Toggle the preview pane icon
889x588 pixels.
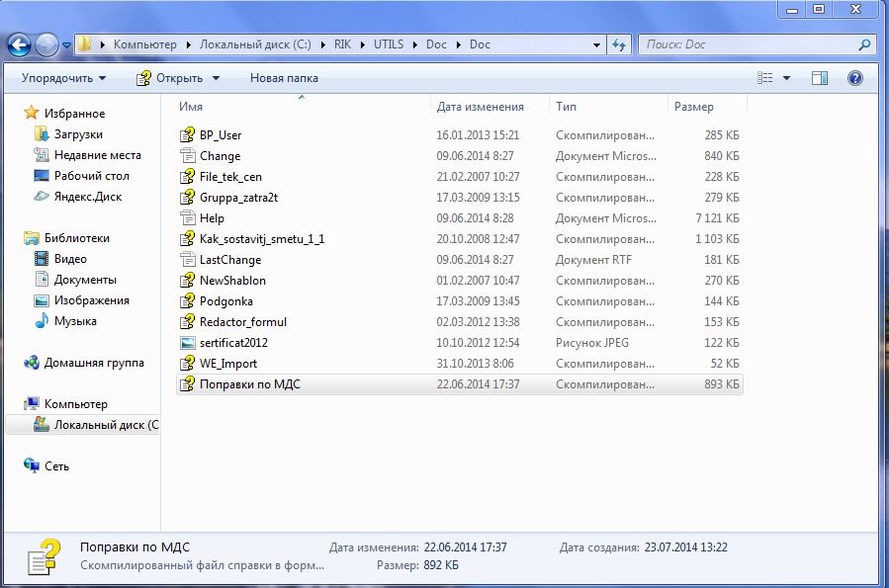[x=820, y=78]
